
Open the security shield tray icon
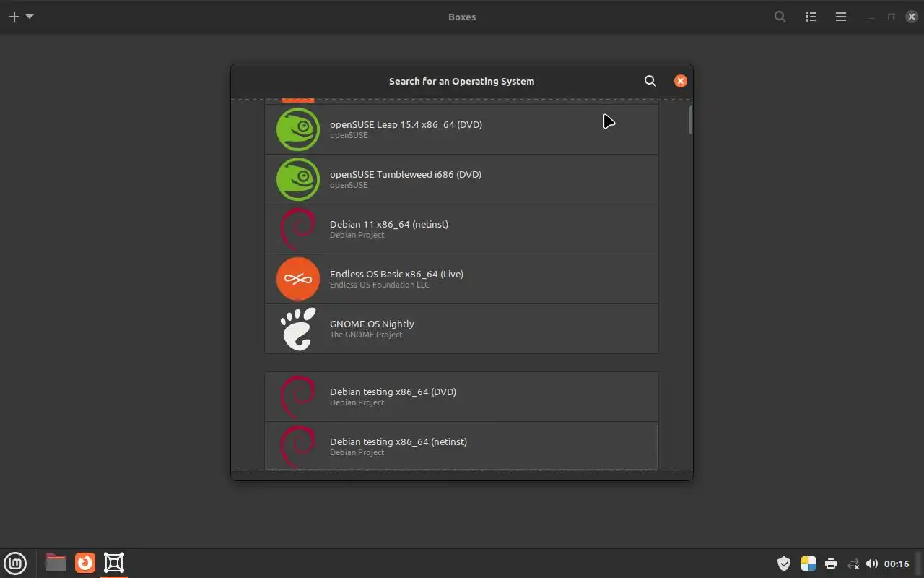784,564
